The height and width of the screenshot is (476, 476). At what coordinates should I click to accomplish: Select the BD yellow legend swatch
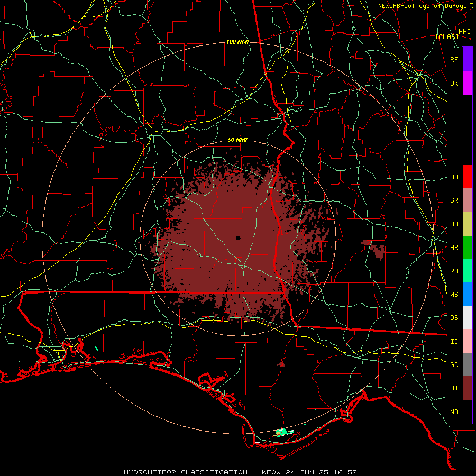(x=467, y=224)
